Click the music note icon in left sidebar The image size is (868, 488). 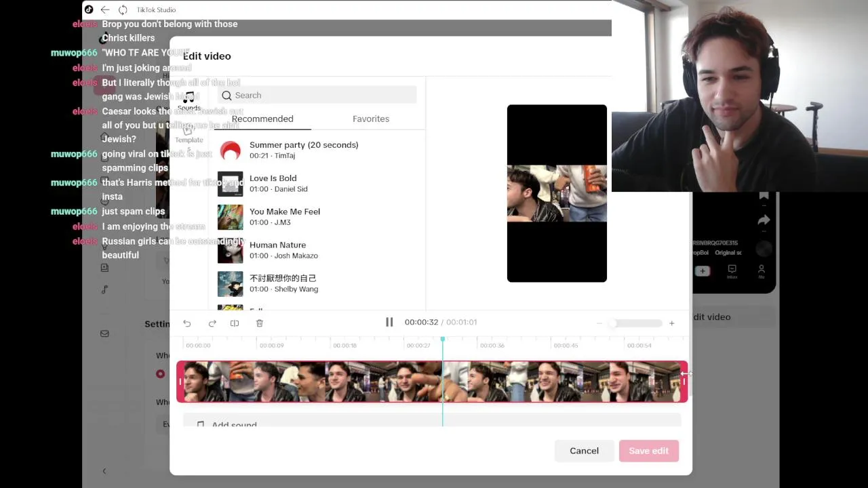click(104, 290)
